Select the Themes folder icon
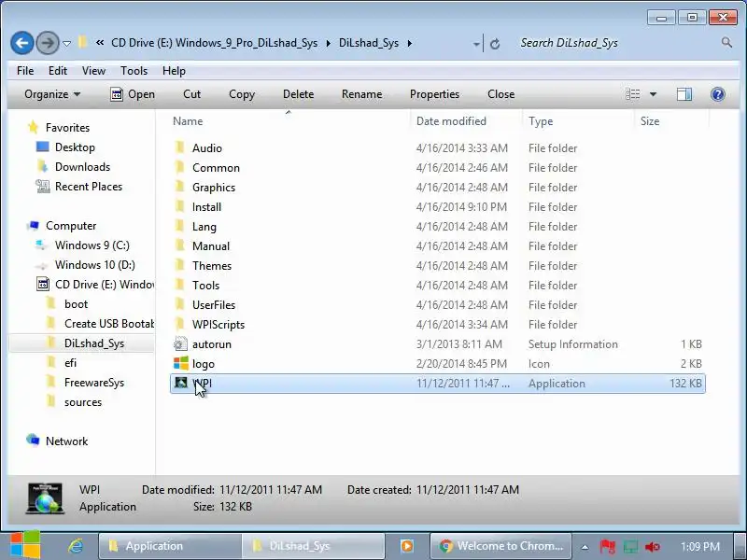 (x=180, y=265)
